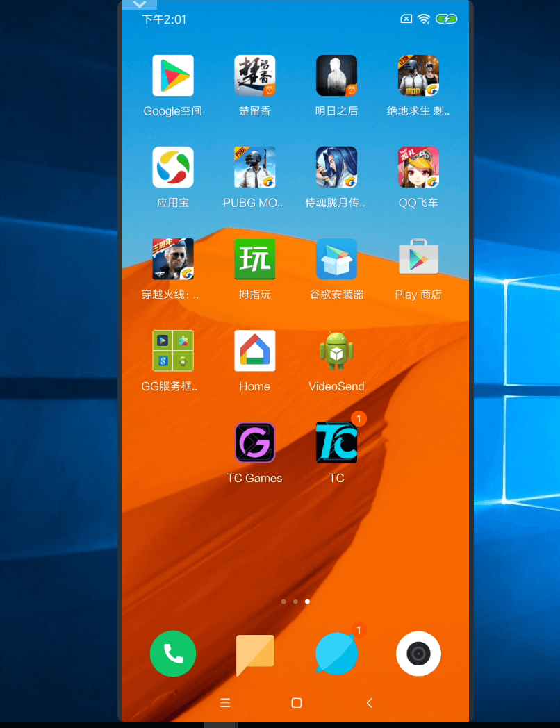Tap the recent apps menu navigation button
The image size is (560, 728).
pyautogui.click(x=225, y=703)
